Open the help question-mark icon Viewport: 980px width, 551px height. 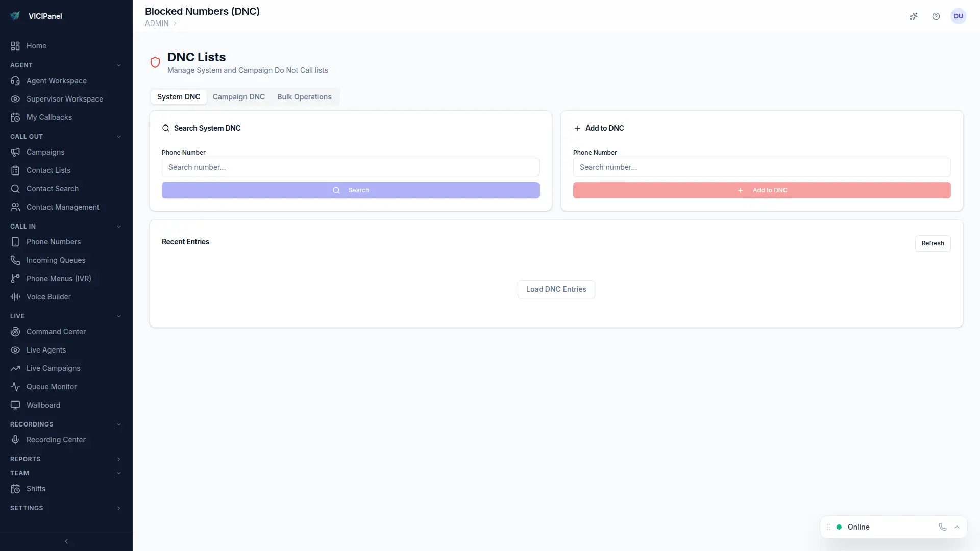click(x=936, y=16)
